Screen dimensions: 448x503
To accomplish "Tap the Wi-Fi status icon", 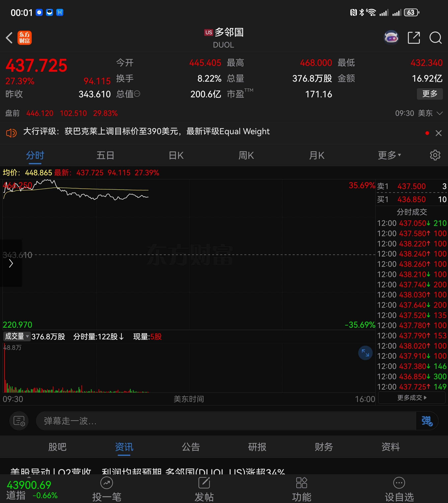I will pos(371,12).
